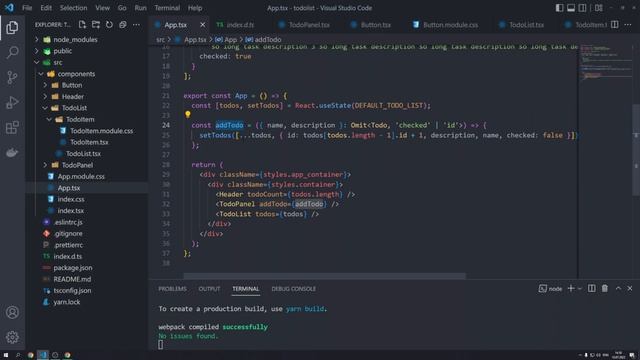Expand the public folder
Image resolution: width=640 pixels, height=360 pixels.
pyautogui.click(x=37, y=51)
